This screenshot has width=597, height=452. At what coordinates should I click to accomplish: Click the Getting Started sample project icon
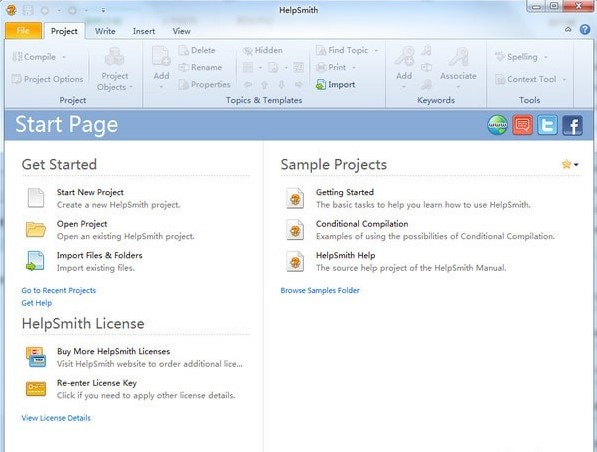point(295,198)
